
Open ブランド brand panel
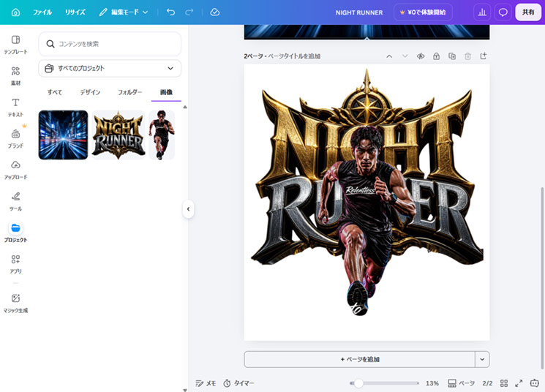tap(15, 139)
